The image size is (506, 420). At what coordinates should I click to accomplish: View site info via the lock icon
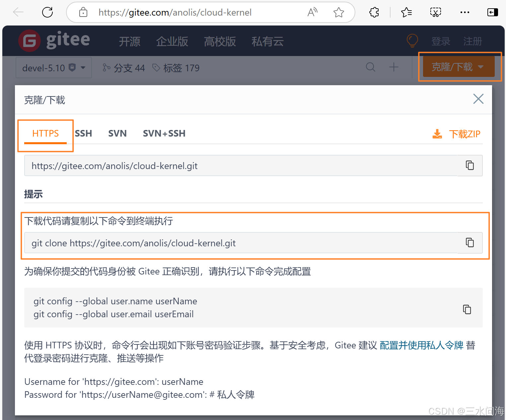click(x=83, y=12)
